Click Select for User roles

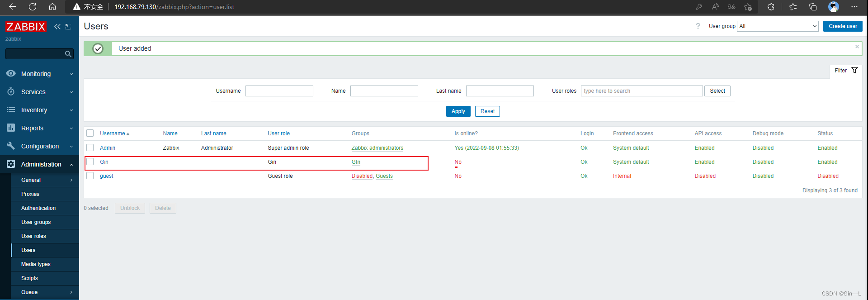(717, 91)
